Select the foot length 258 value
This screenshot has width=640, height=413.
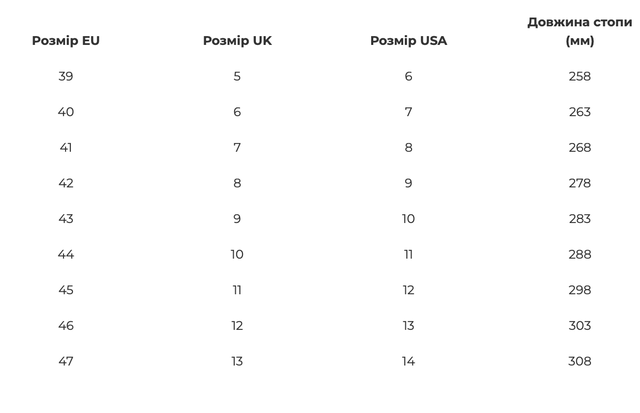579,76
